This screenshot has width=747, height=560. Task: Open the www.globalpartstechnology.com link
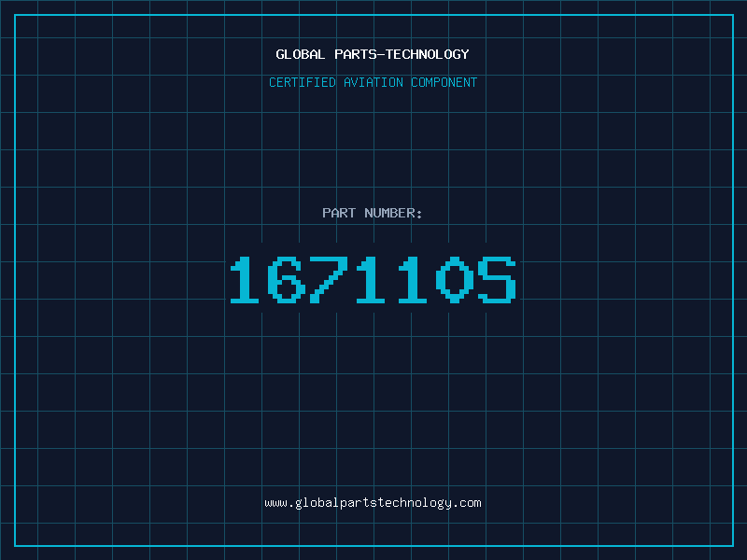[x=373, y=503]
